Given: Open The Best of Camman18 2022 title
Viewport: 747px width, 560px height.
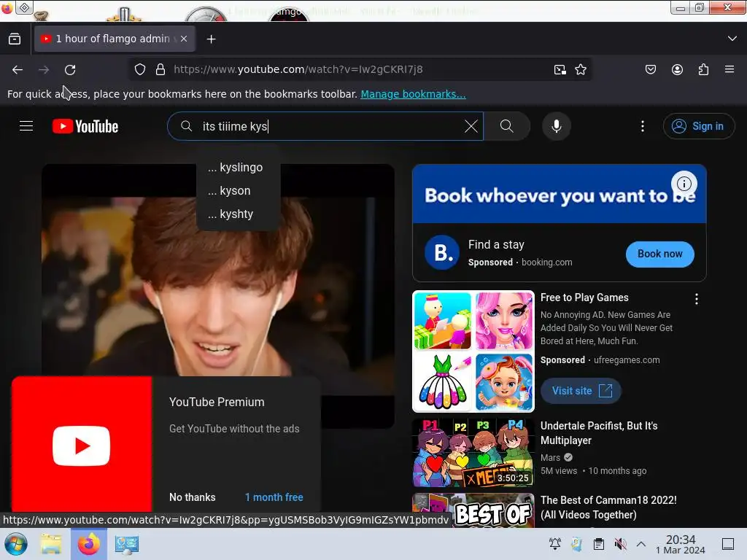Looking at the screenshot, I should [608, 507].
